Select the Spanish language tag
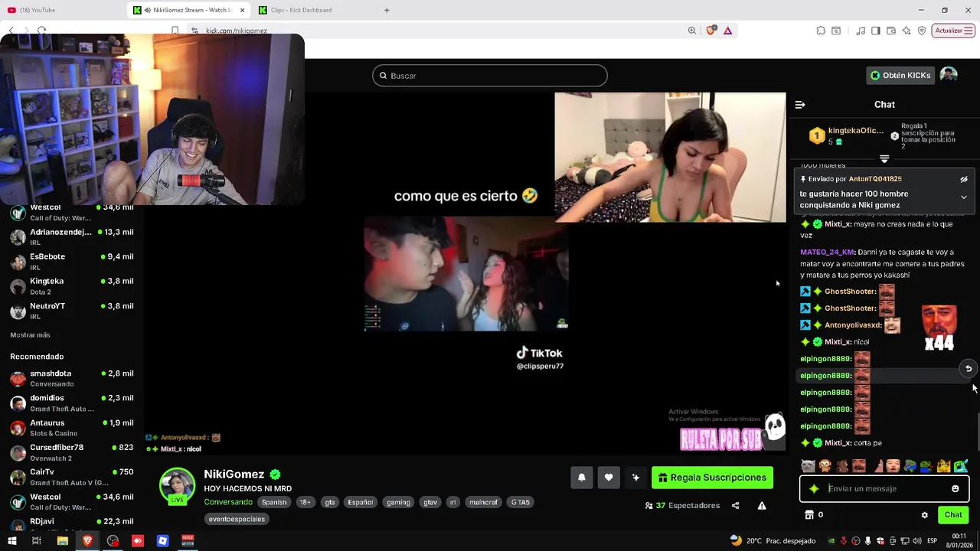The width and height of the screenshot is (980, 551). click(x=273, y=502)
